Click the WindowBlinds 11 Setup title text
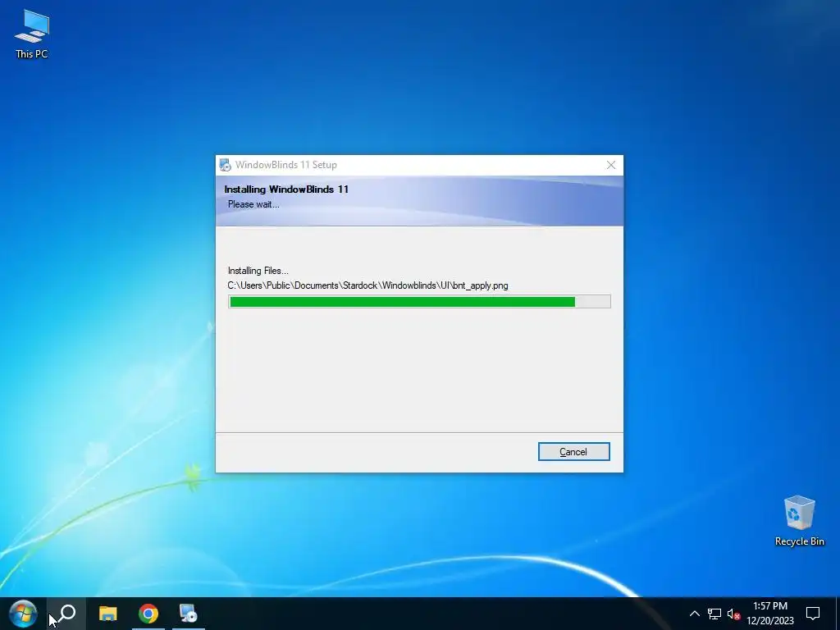Viewport: 840px width, 630px height. point(286,165)
